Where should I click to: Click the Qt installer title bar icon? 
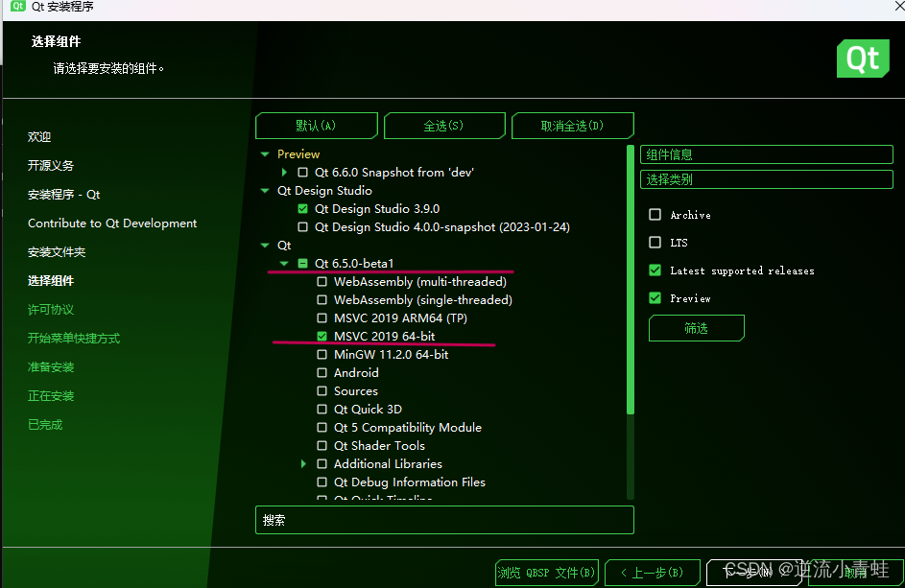click(18, 6)
